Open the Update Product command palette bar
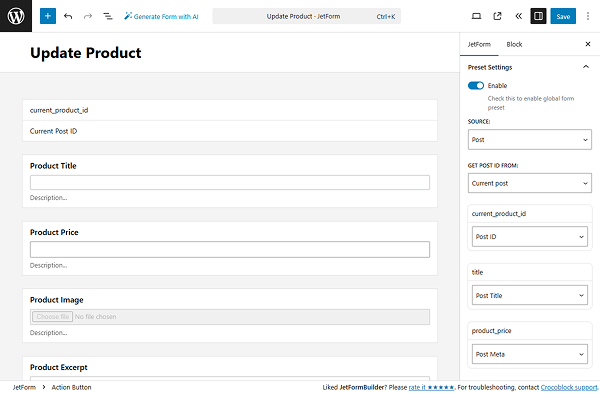 click(x=307, y=16)
